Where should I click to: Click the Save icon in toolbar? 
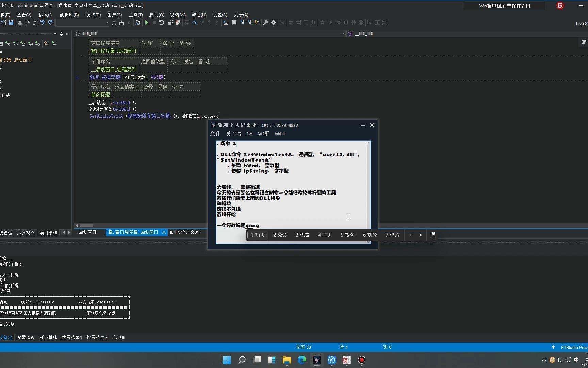pos(11,22)
